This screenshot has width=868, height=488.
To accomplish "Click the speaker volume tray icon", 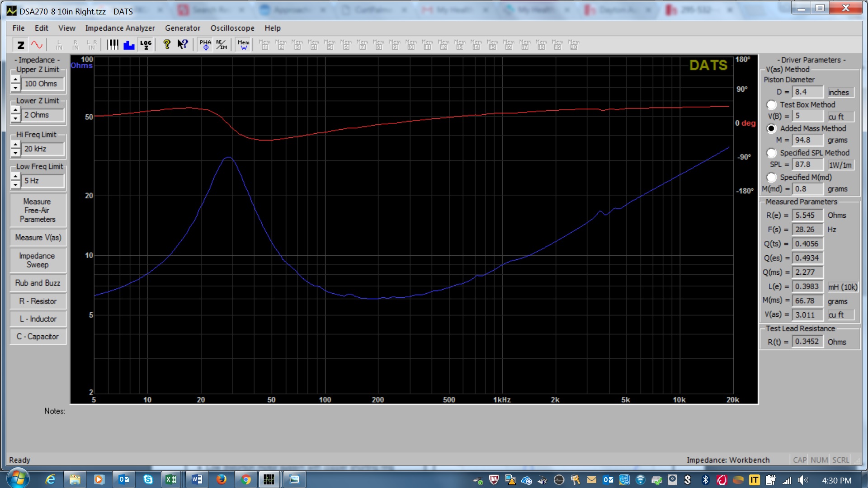I will click(x=803, y=480).
